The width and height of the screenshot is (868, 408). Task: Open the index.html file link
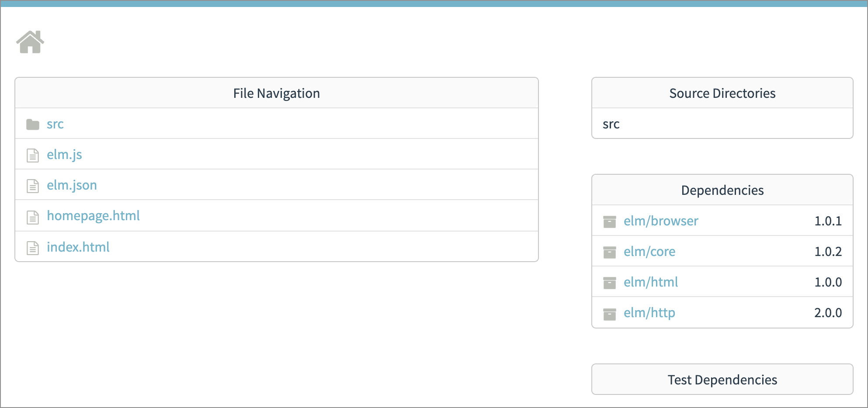(x=78, y=247)
